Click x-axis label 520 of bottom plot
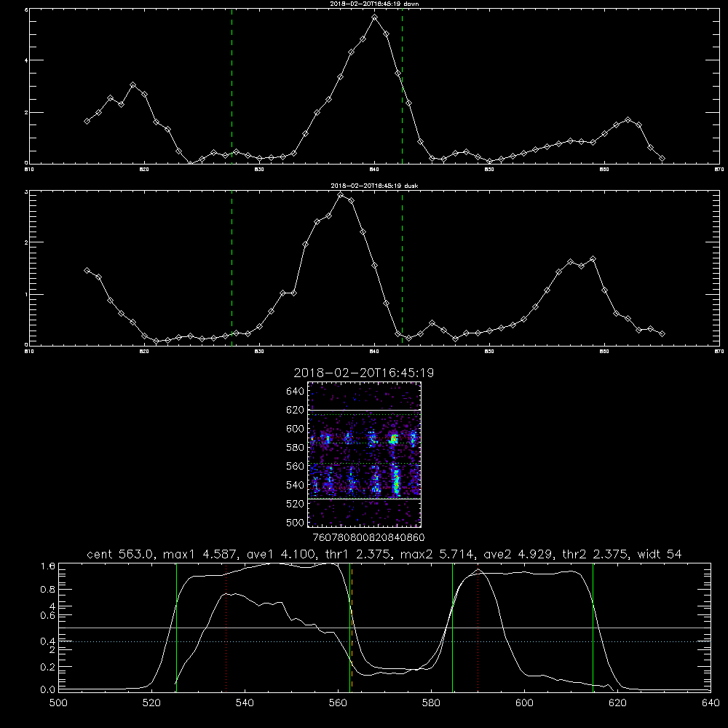 [x=151, y=703]
